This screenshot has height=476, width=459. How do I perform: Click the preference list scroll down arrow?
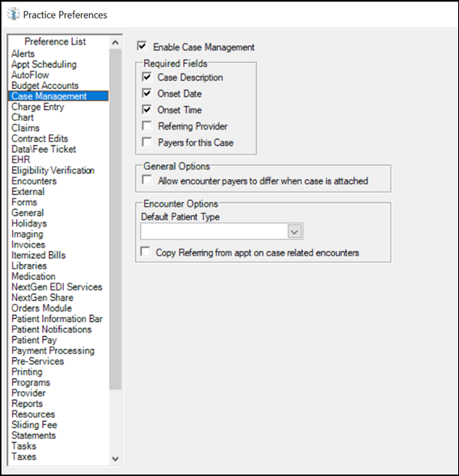(115, 458)
